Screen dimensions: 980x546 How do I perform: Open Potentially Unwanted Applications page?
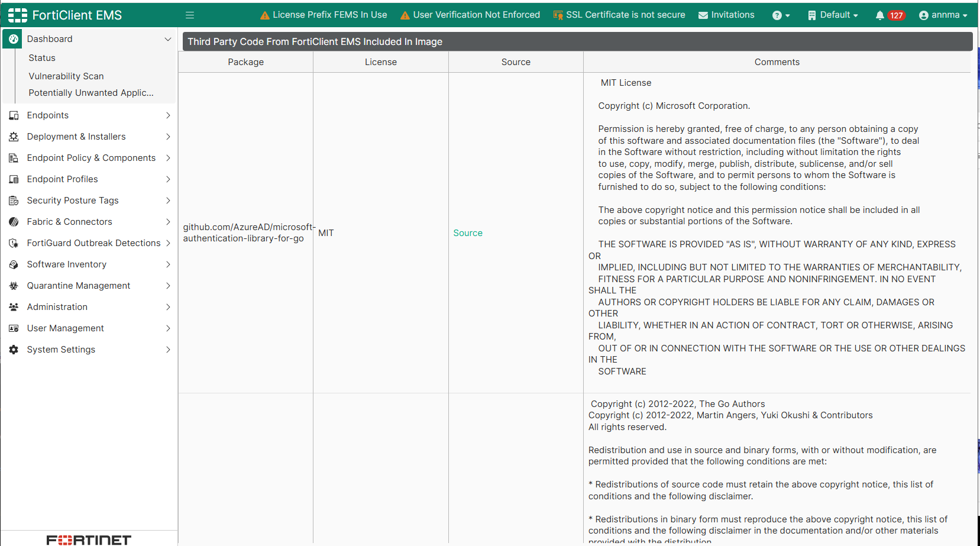(x=91, y=93)
